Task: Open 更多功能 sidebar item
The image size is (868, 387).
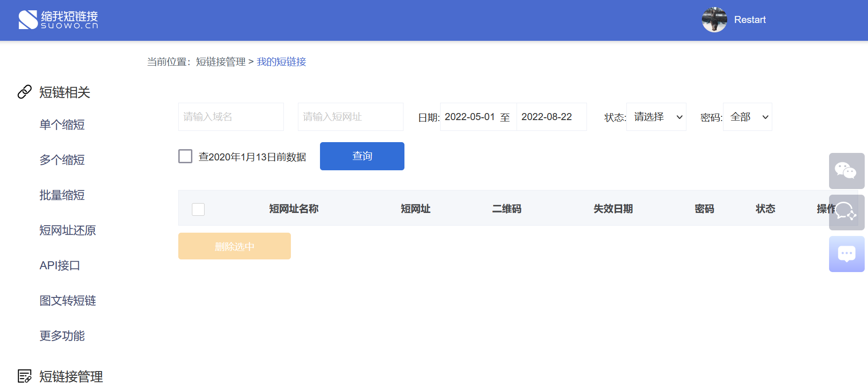Action: click(62, 336)
